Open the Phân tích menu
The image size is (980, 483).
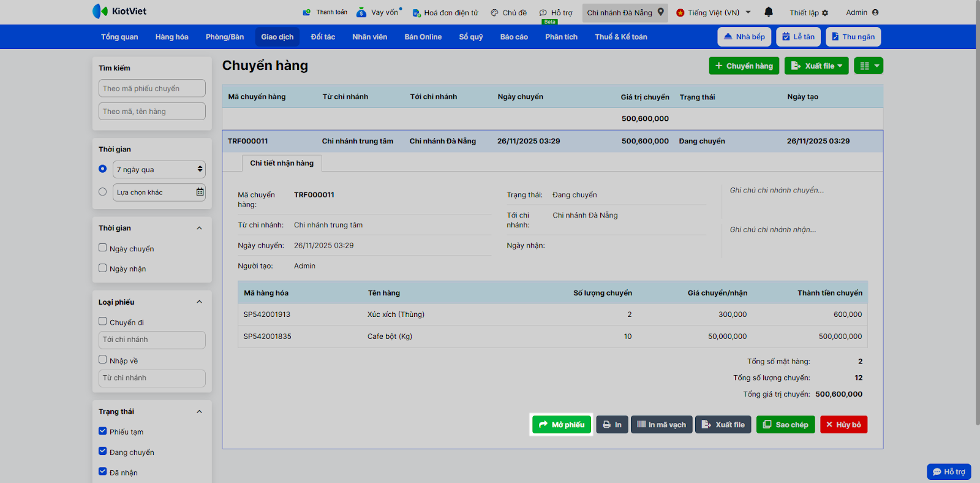click(561, 37)
